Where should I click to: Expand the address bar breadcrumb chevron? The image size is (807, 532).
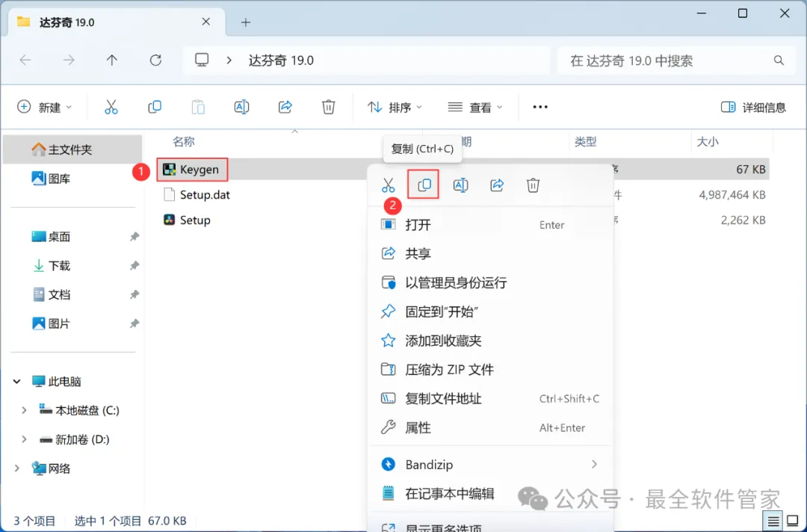(229, 61)
